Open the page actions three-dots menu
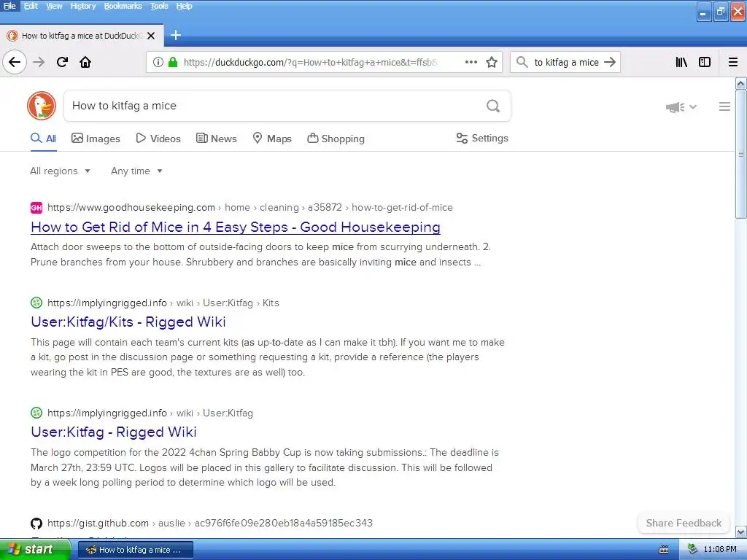The width and height of the screenshot is (747, 560). [471, 62]
